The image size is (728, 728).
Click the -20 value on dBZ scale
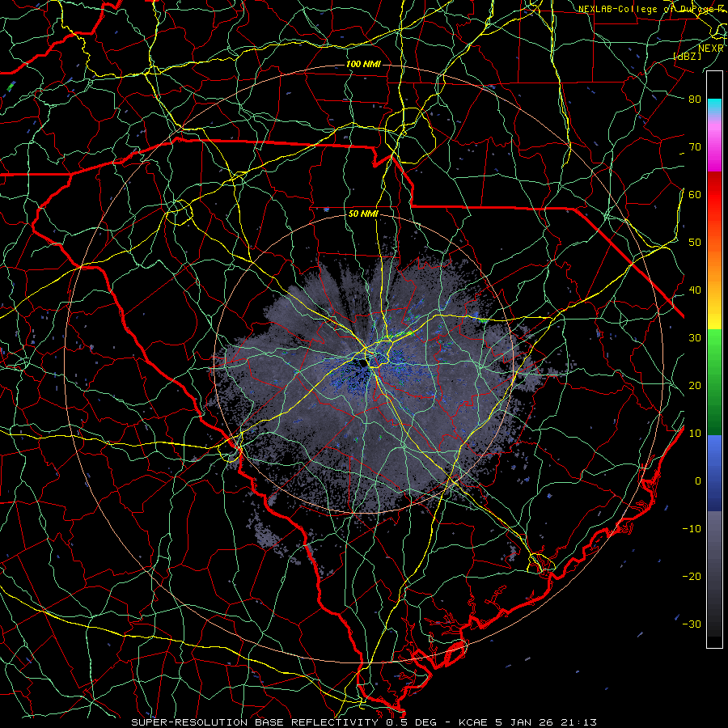[x=692, y=576]
